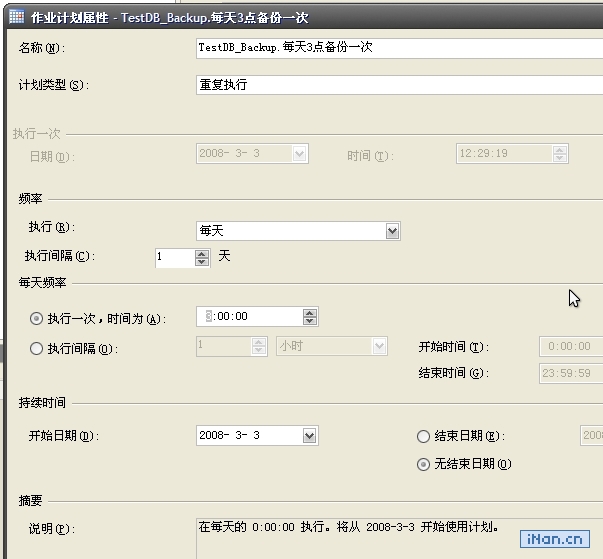Open the 小时 interval unit dropdown
The image size is (603, 559).
click(x=379, y=346)
